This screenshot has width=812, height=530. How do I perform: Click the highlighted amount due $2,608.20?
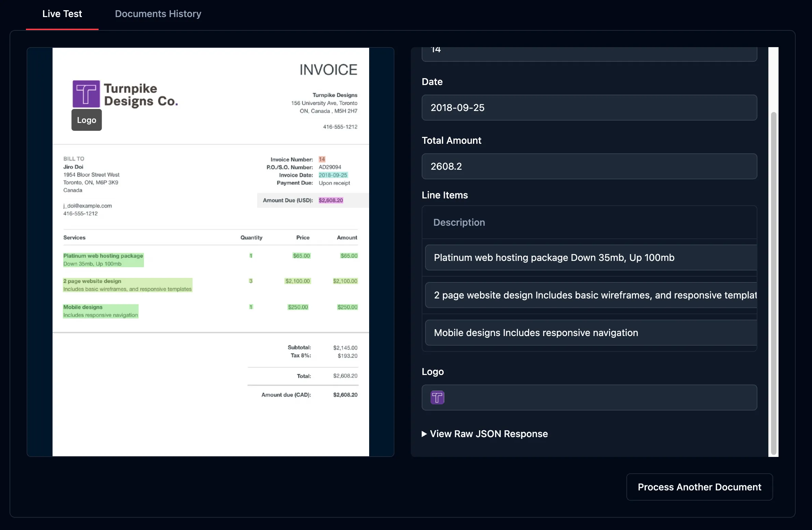coord(330,200)
